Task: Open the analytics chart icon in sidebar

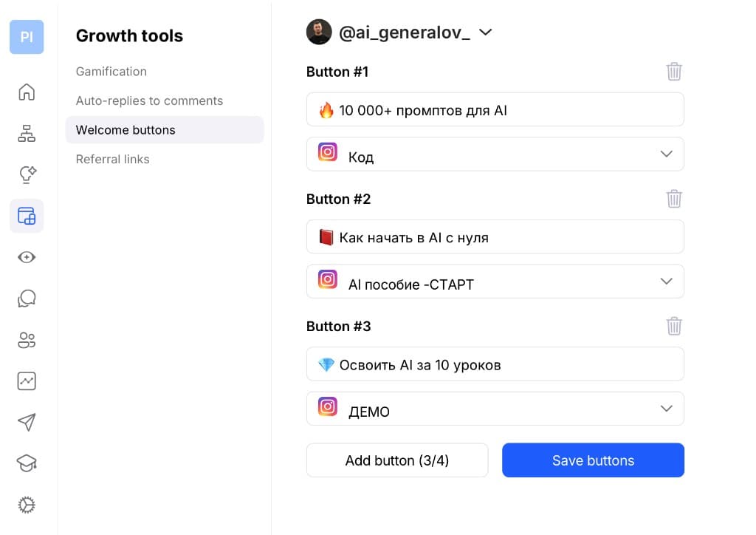Action: coord(27,381)
